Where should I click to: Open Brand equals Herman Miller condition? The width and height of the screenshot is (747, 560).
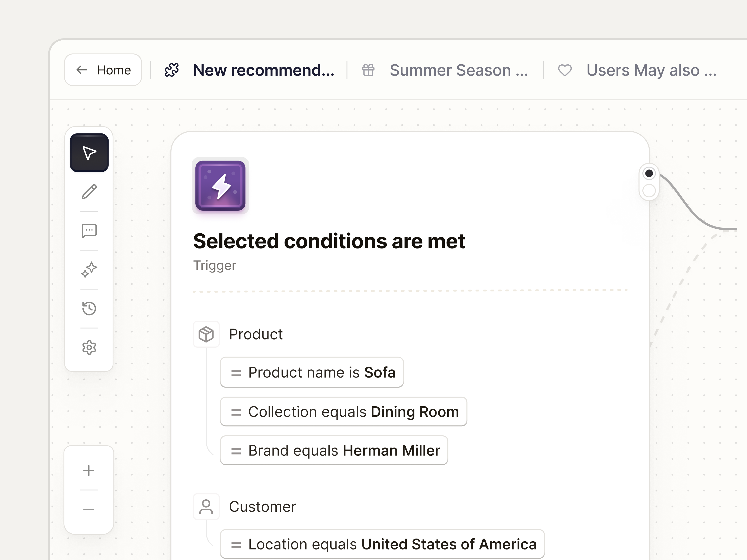click(x=334, y=451)
